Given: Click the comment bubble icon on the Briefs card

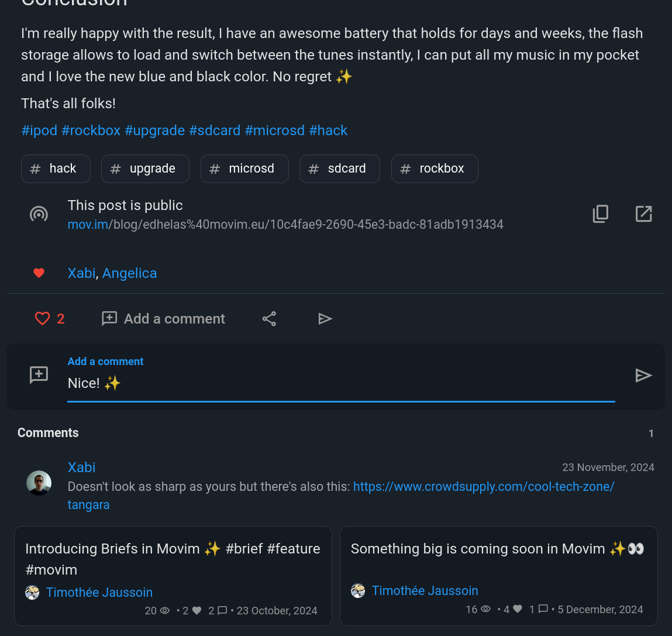Looking at the screenshot, I should coord(222,610).
